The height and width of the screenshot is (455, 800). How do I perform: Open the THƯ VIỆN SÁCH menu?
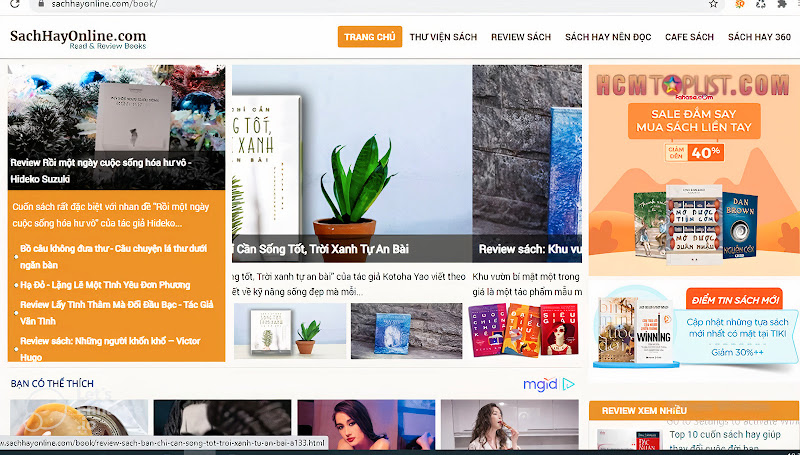point(443,37)
